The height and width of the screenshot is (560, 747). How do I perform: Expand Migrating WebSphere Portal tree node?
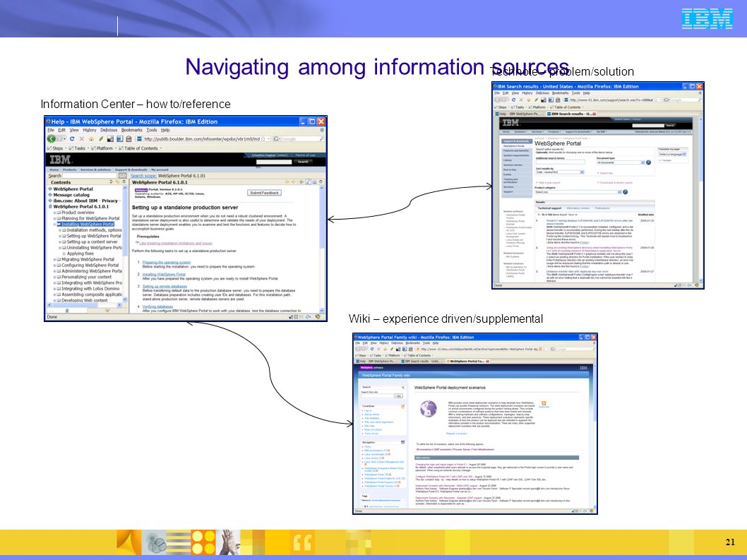point(55,259)
